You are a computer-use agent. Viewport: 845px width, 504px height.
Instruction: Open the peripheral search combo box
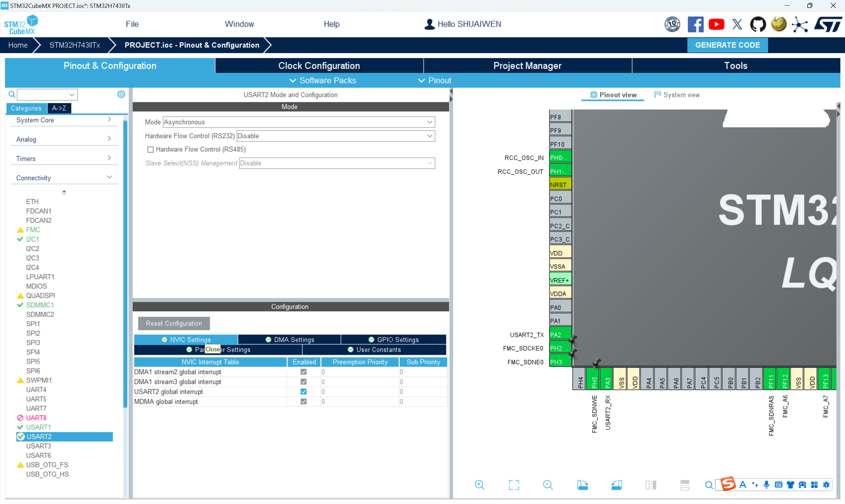click(x=47, y=94)
